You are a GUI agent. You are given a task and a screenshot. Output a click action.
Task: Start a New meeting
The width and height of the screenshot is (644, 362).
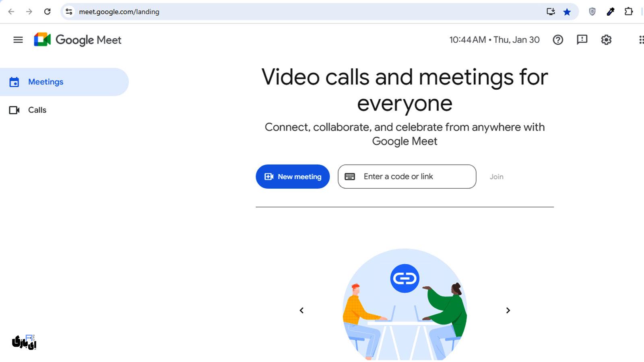[293, 177]
